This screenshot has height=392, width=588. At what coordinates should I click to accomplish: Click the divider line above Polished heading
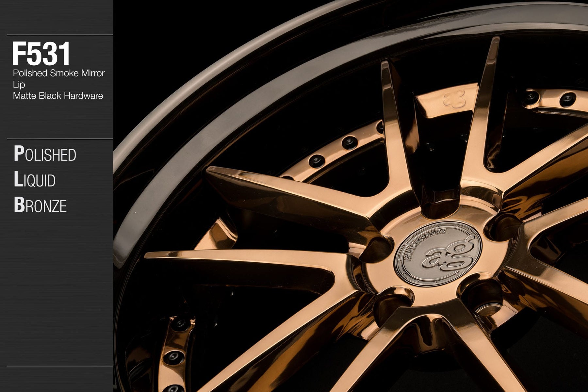pos(59,139)
